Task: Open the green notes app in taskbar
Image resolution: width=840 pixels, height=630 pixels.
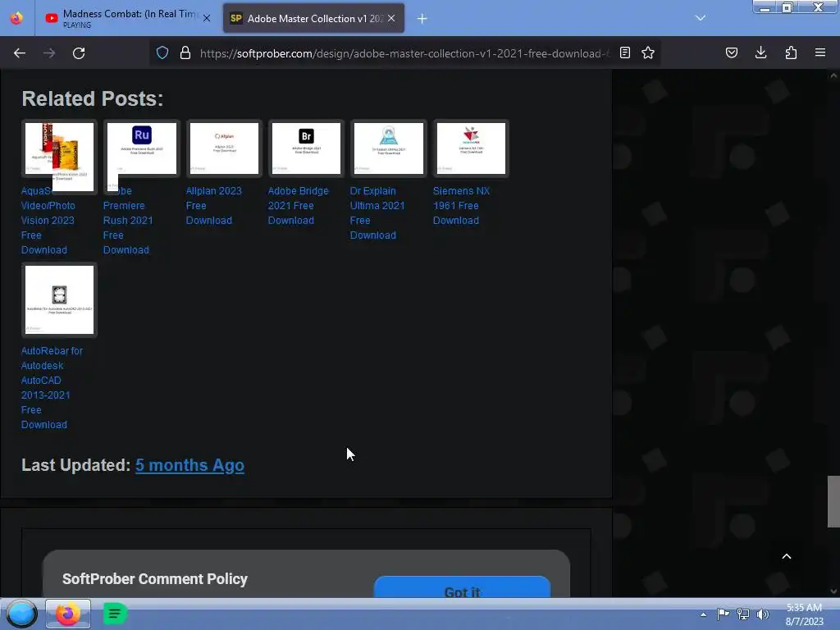Action: click(x=115, y=614)
